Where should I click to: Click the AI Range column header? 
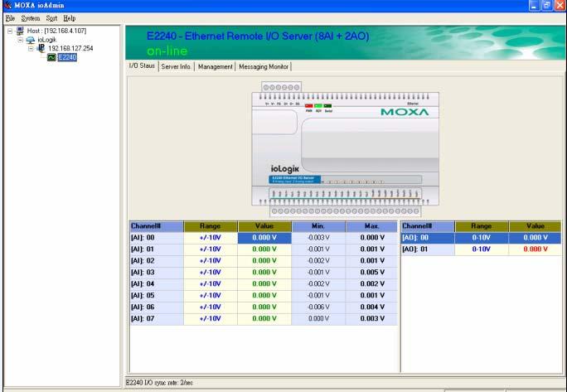(x=211, y=226)
